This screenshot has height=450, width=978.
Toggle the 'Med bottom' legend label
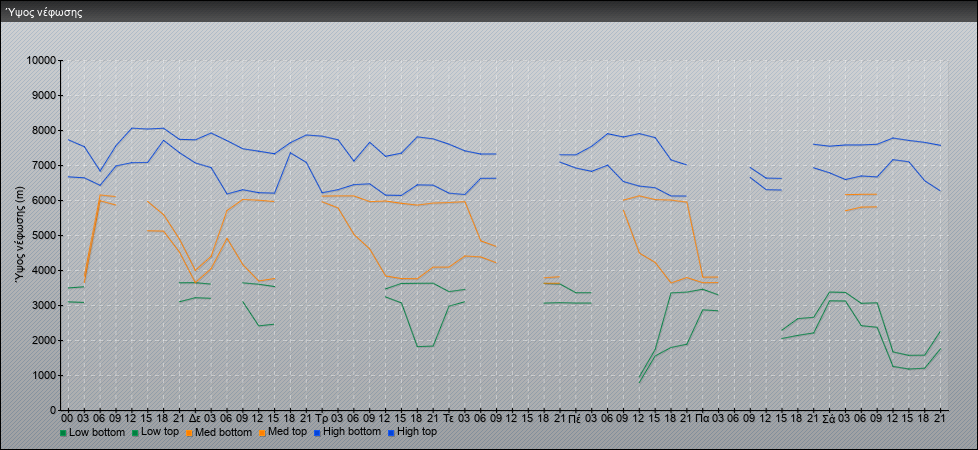[223, 432]
